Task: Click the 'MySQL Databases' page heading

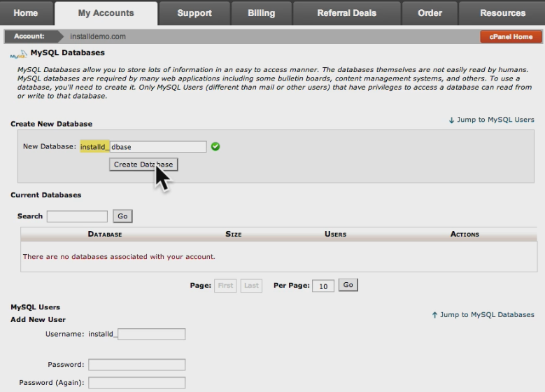Action: (67, 52)
